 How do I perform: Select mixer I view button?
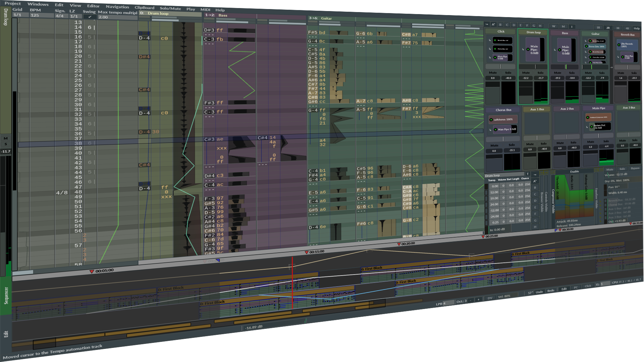572,26
